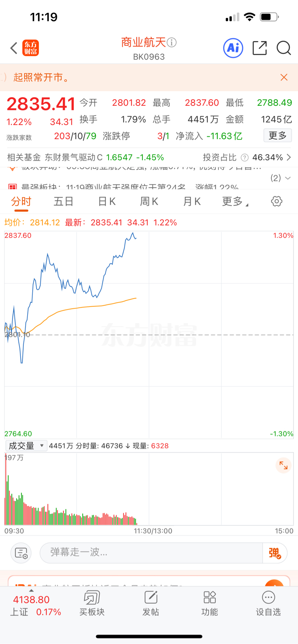Switch to the 日K tab
The width and height of the screenshot is (298, 644).
point(107,201)
